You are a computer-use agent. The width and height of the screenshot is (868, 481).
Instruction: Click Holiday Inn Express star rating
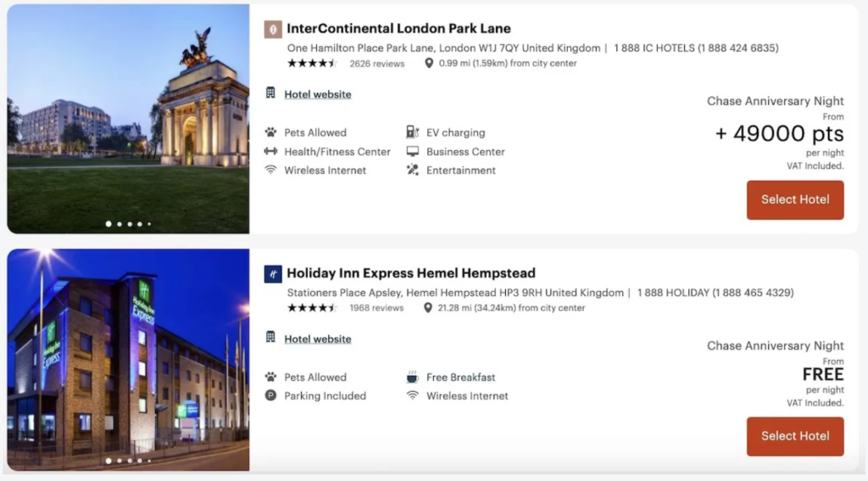pyautogui.click(x=312, y=308)
